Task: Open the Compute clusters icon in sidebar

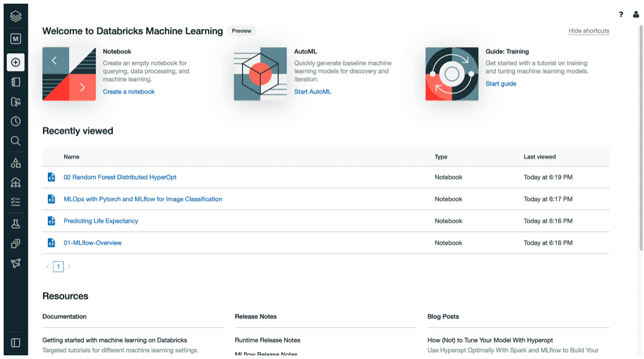Action: 16,183
